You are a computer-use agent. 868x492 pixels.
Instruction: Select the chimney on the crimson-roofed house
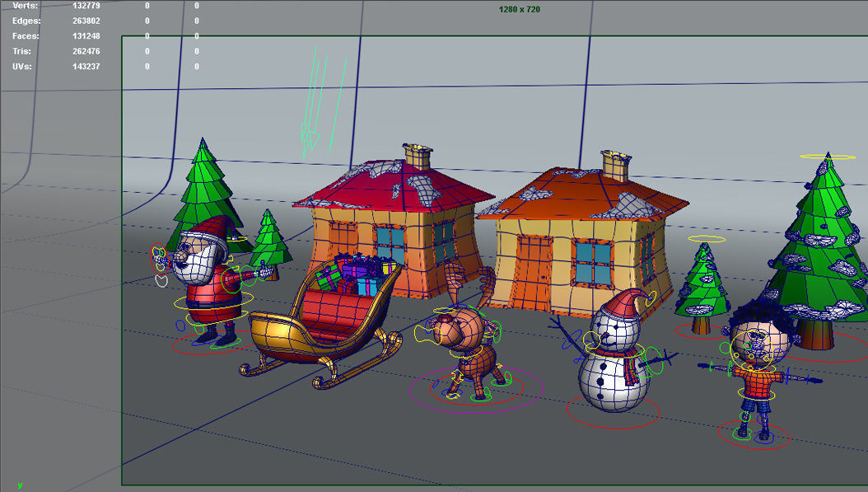[x=418, y=157]
